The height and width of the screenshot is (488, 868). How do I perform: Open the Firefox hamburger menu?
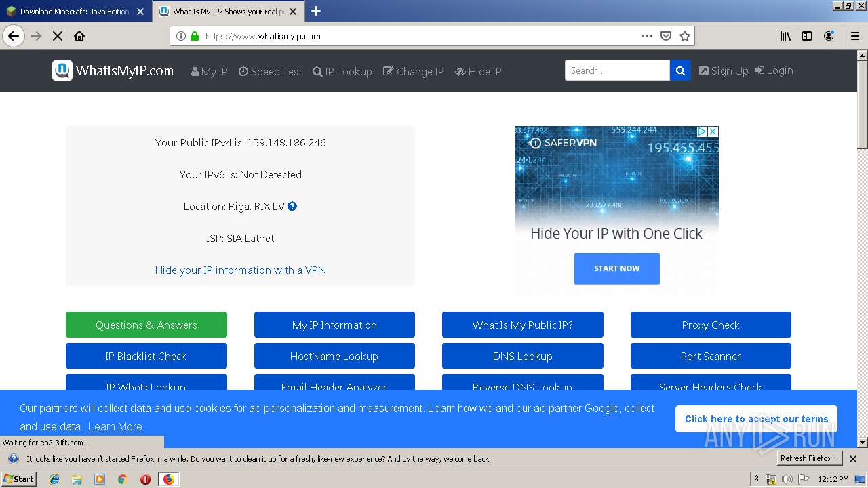(855, 36)
